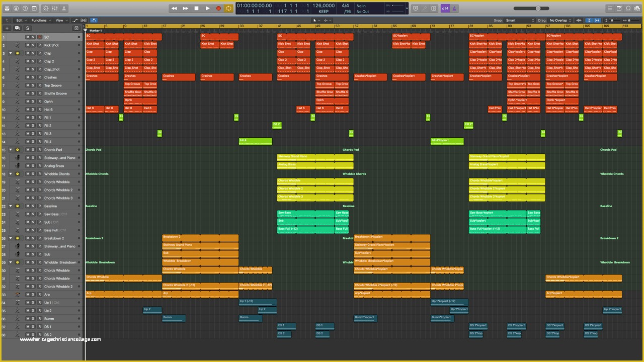The height and width of the screenshot is (362, 644).
Task: Click the No In MIDI display
Action: 361,6
